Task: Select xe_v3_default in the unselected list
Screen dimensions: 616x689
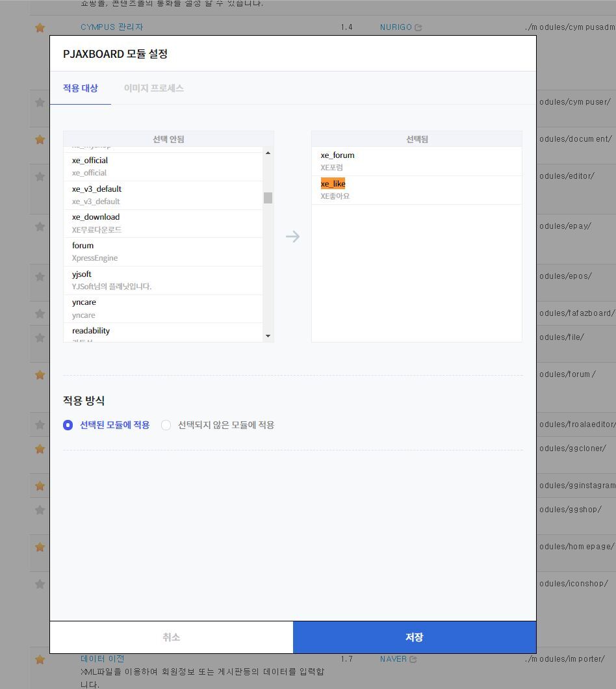Action: coord(163,195)
